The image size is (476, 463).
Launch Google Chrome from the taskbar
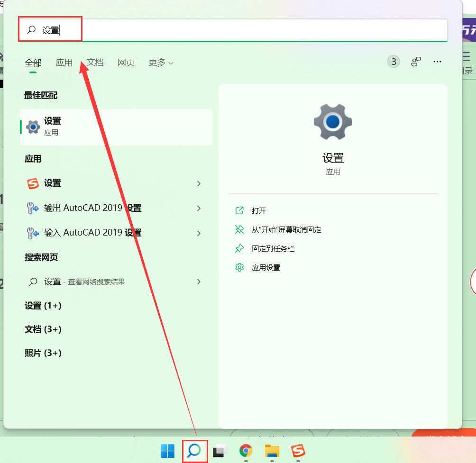(246, 451)
